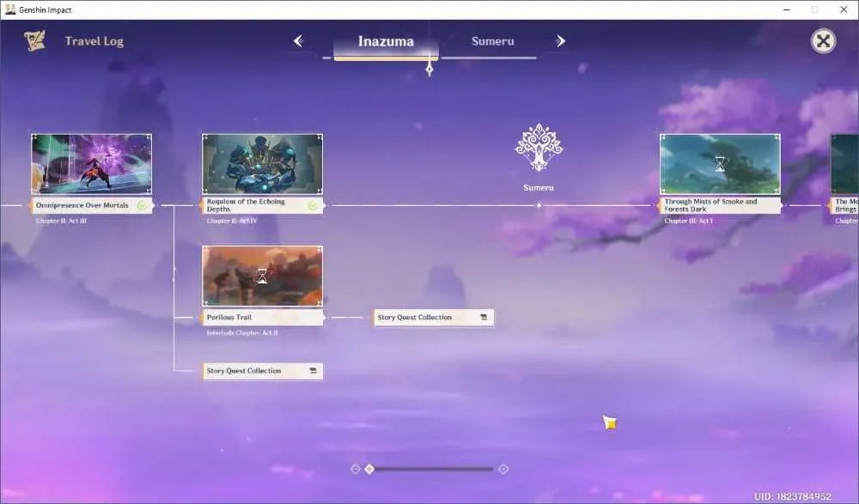
Task: Select the Inazuma tab
Action: 386,41
